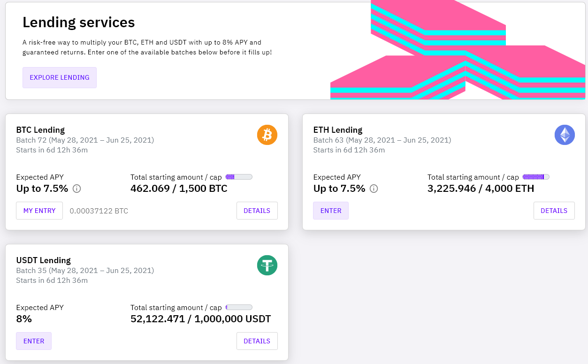Click the blue Ethereum logo icon
Screen dimensions: 588x364
pyautogui.click(x=565, y=135)
